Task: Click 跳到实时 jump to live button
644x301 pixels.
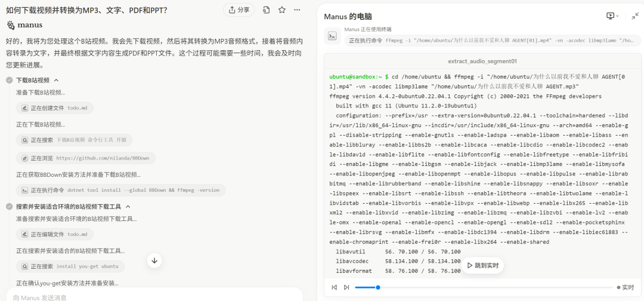Action: tap(482, 266)
